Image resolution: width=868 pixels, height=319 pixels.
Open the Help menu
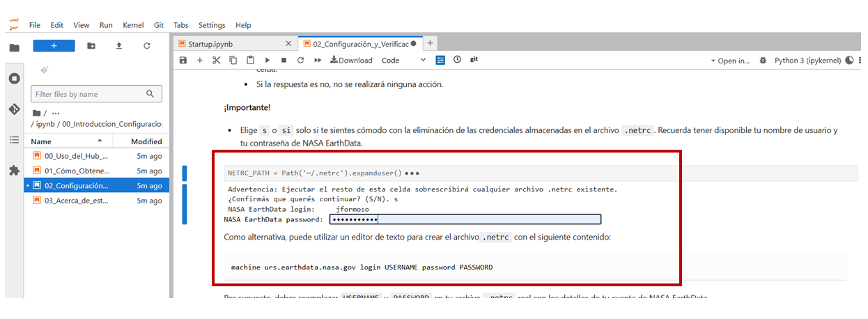click(243, 25)
